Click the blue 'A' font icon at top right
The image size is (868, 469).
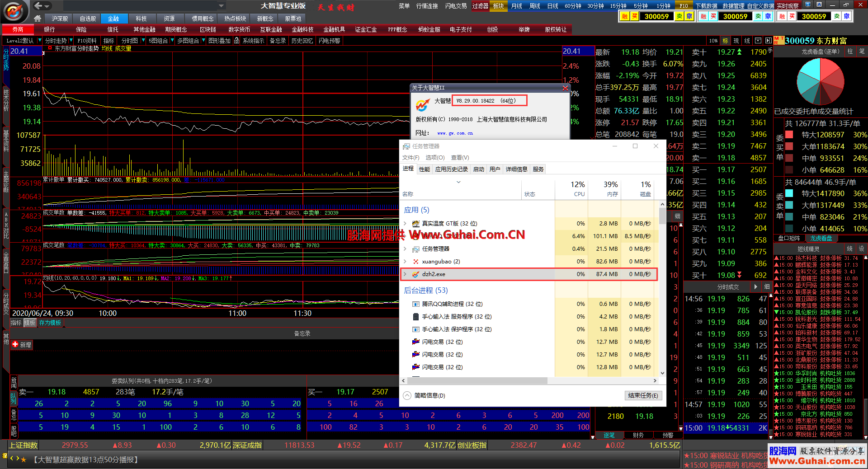tap(819, 5)
